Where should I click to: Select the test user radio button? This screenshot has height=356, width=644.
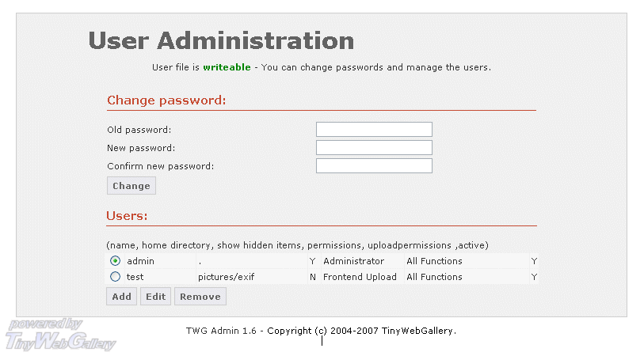(x=116, y=277)
